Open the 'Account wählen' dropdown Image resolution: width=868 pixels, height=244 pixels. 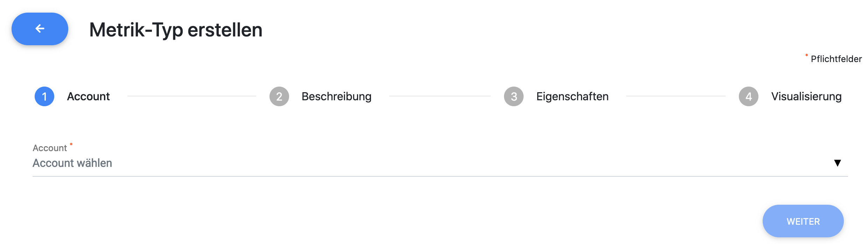420,163
